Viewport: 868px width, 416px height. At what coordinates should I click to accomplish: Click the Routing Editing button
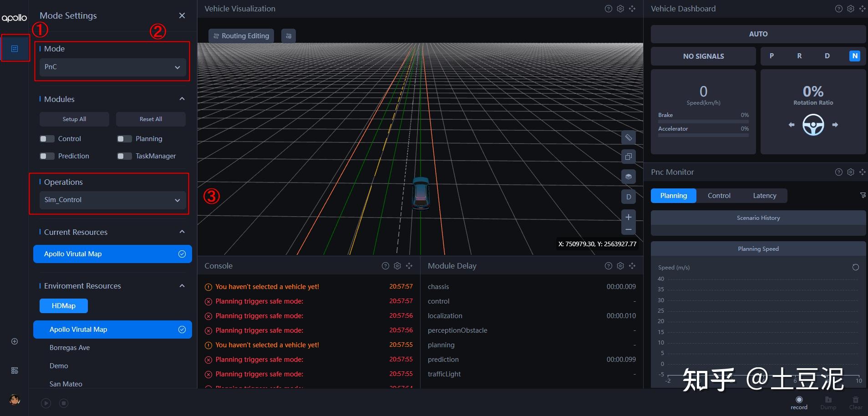[x=241, y=36]
